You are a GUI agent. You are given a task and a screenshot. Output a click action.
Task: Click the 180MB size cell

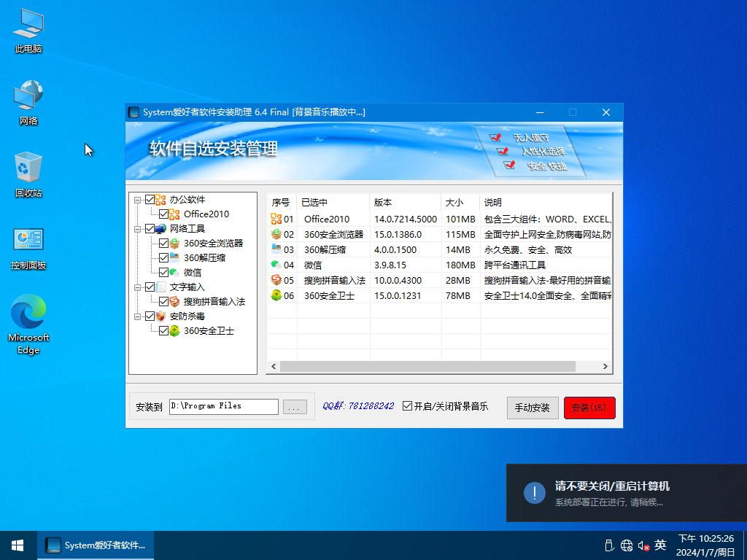(460, 265)
